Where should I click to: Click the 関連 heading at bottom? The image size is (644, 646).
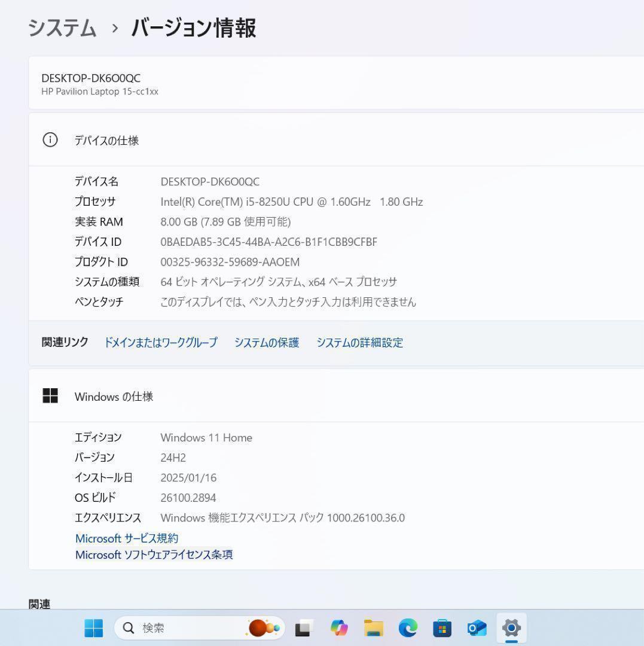coord(39,604)
